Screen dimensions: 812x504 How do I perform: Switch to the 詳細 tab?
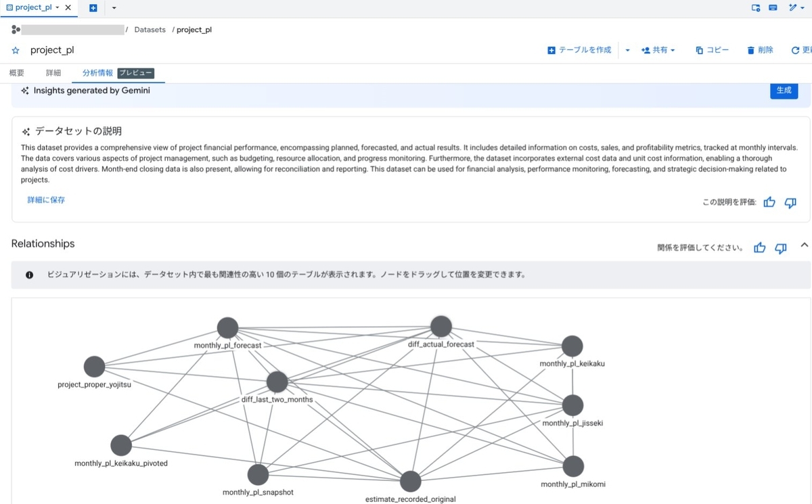coord(53,72)
